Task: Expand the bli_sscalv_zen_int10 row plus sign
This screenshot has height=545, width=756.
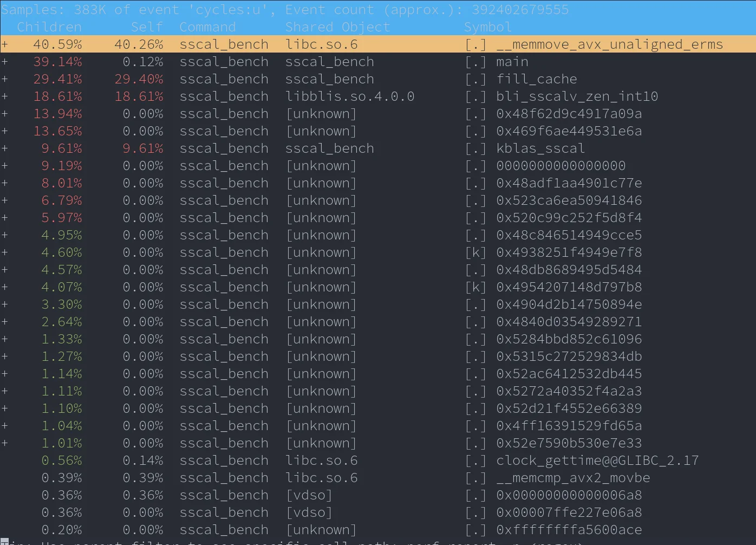Action: click(x=5, y=96)
